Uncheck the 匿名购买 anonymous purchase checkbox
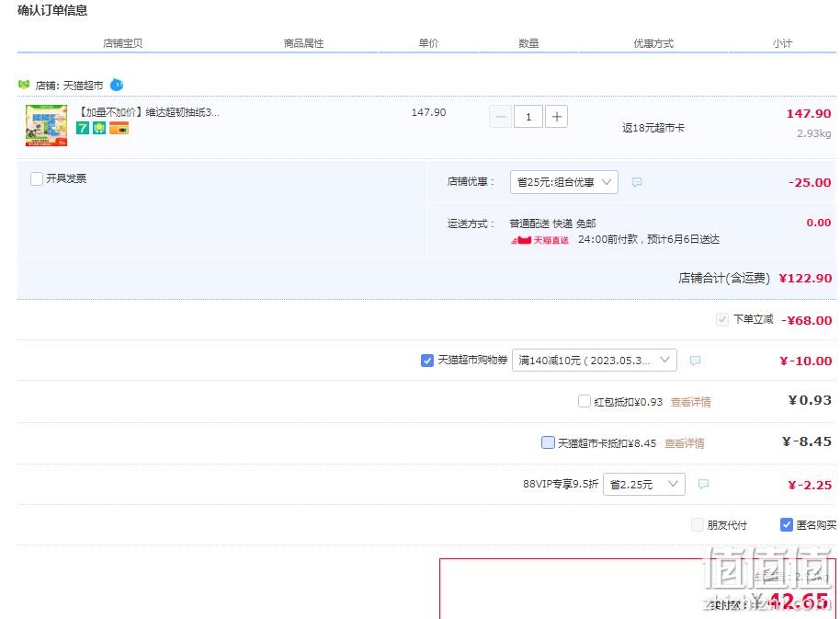Image resolution: width=840 pixels, height=619 pixels. click(x=787, y=524)
